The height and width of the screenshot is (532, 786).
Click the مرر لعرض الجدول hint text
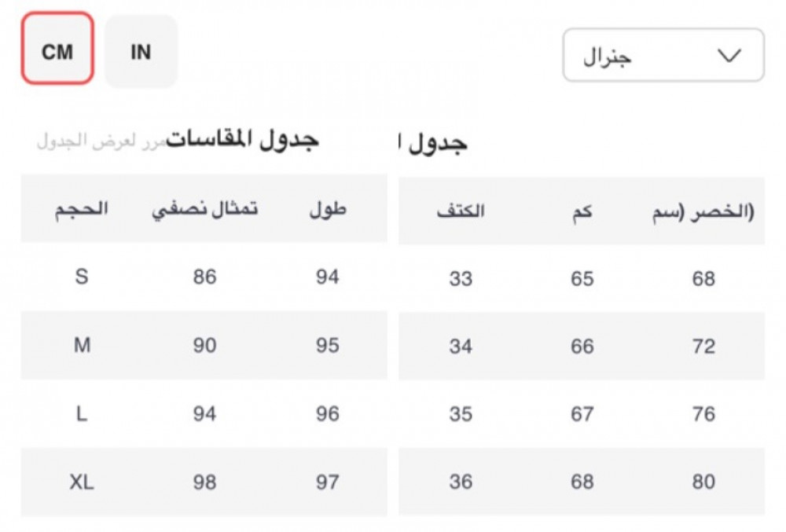pos(100,141)
